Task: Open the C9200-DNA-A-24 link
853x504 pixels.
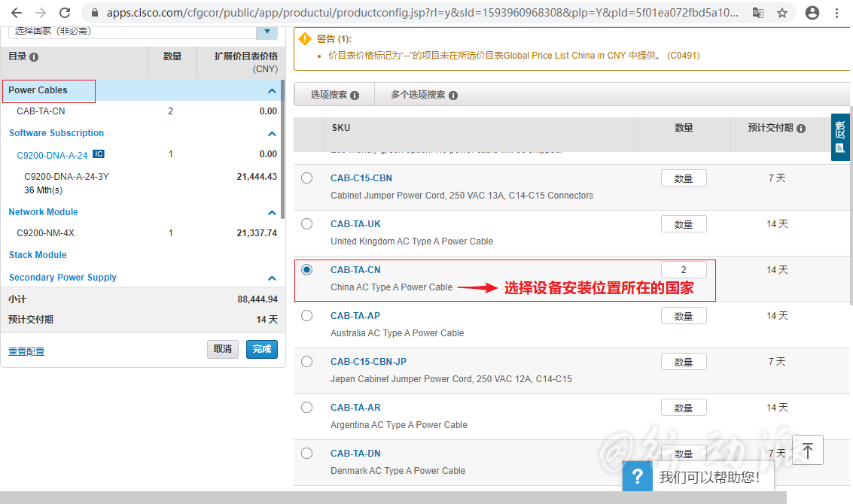Action: pos(52,156)
